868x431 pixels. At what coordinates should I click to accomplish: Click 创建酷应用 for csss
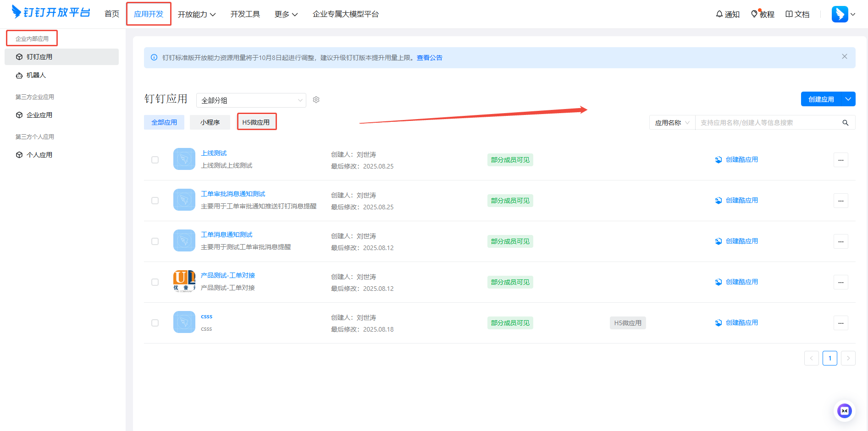pos(736,322)
